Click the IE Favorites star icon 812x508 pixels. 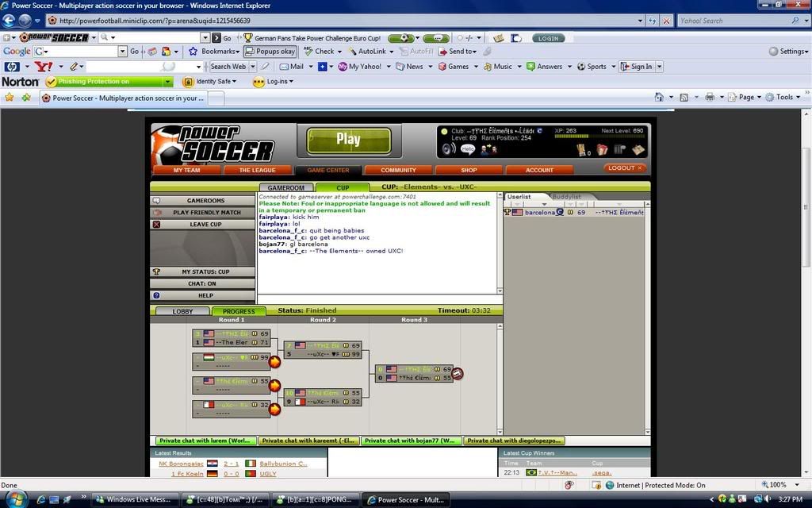[x=10, y=98]
